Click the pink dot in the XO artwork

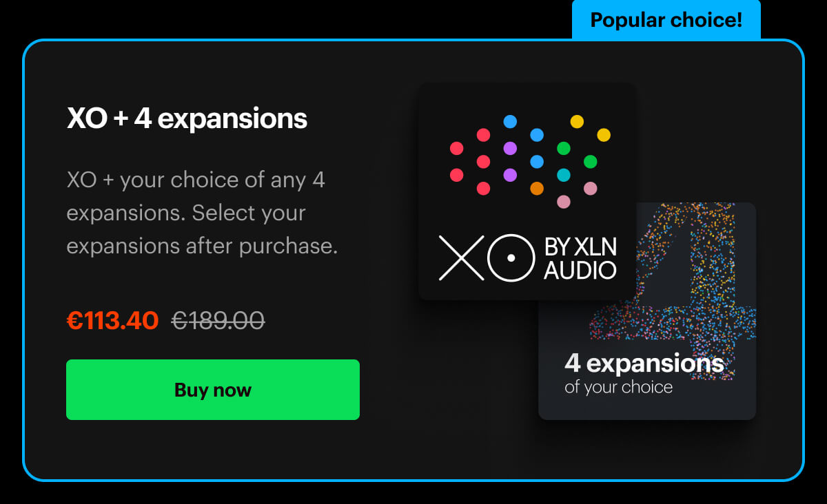click(590, 189)
